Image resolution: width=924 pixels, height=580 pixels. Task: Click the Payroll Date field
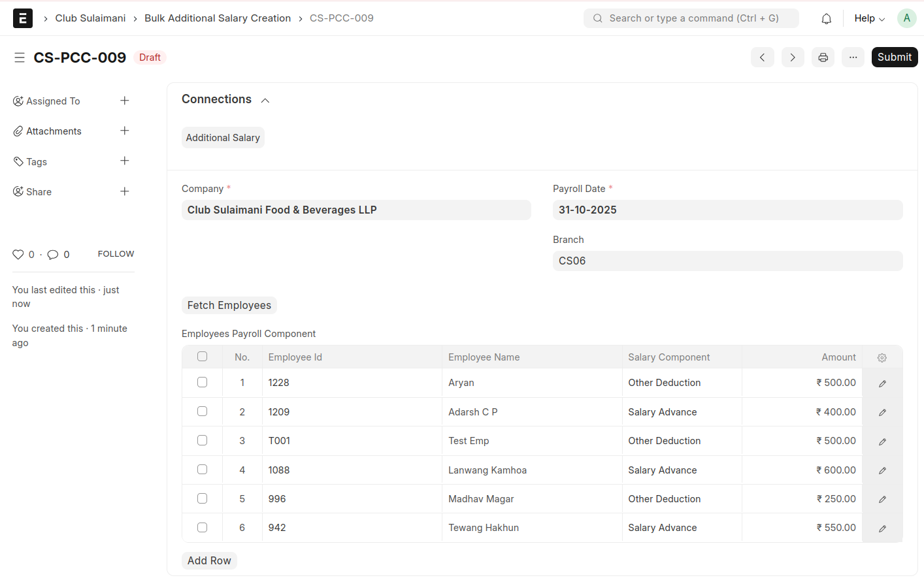coord(727,210)
